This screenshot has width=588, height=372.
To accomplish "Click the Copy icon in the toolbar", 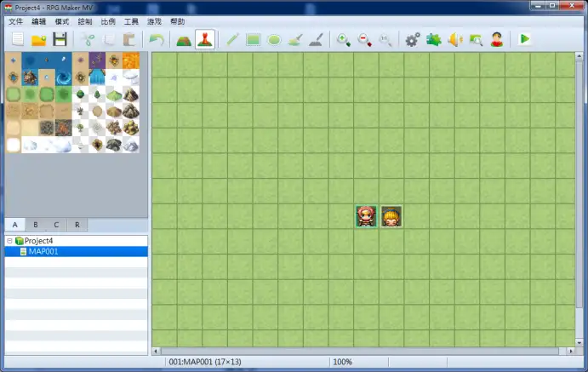I will tap(109, 39).
